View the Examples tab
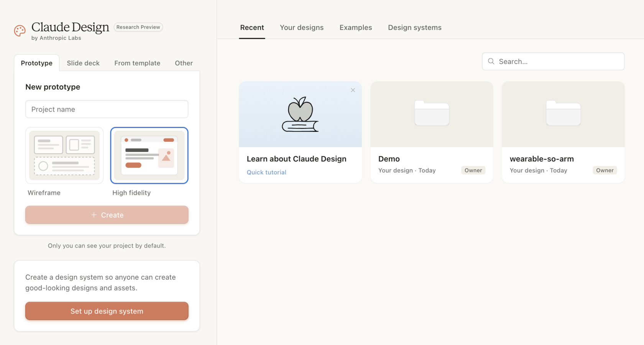 click(356, 28)
